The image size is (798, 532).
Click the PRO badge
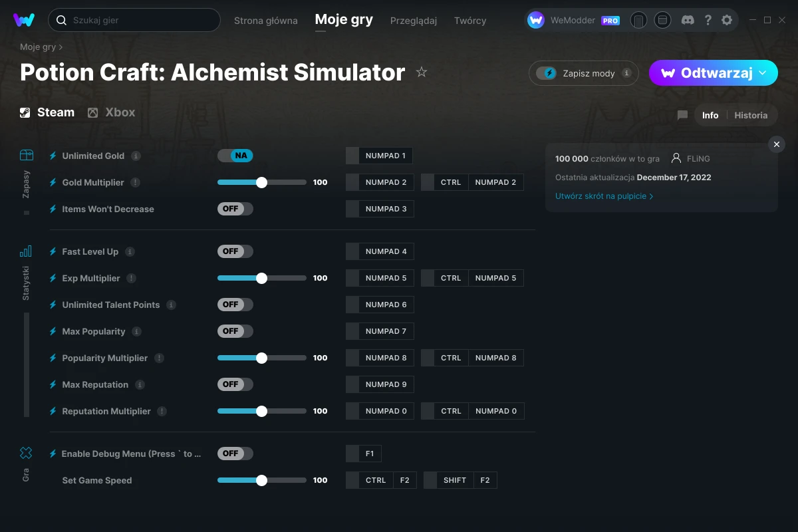coord(610,21)
